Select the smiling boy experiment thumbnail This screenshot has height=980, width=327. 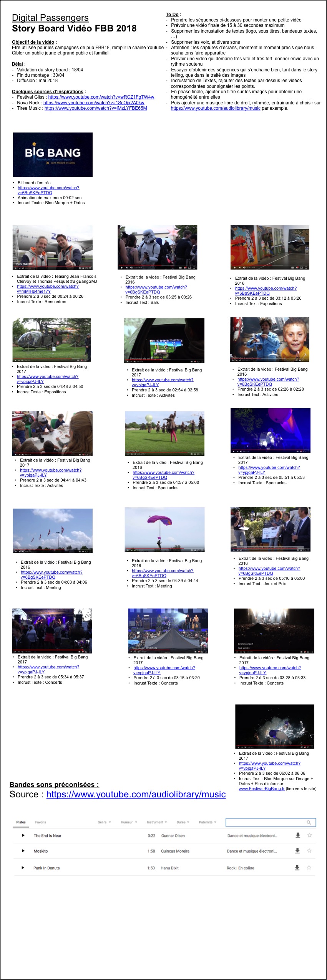click(x=269, y=340)
